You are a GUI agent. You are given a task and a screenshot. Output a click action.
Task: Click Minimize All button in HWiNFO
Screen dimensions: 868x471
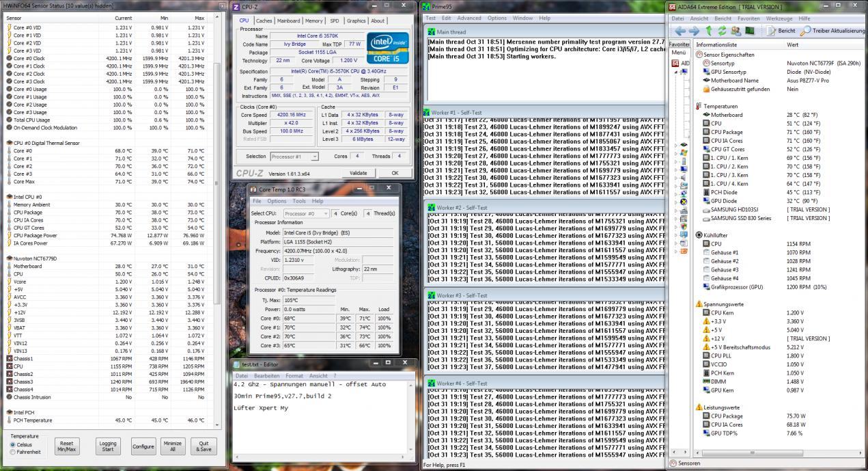pos(173,446)
